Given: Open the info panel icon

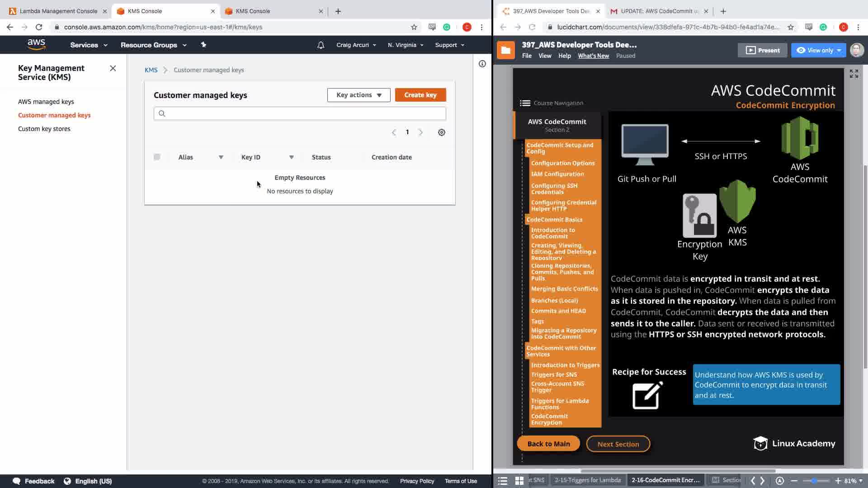Looking at the screenshot, I should (482, 64).
